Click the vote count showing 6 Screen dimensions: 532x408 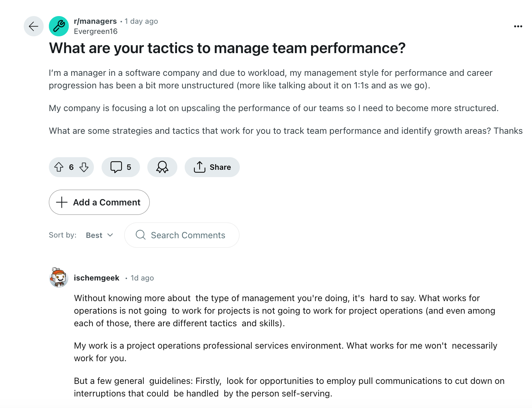[x=71, y=167]
